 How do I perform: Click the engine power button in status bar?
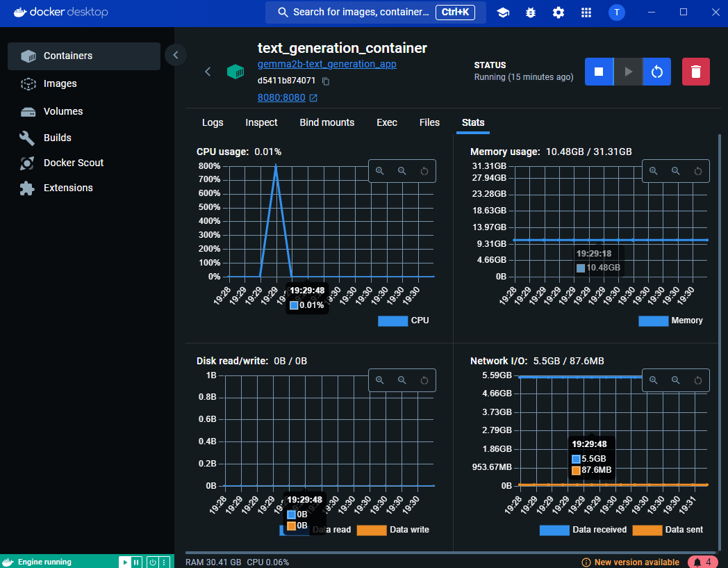pyautogui.click(x=152, y=562)
